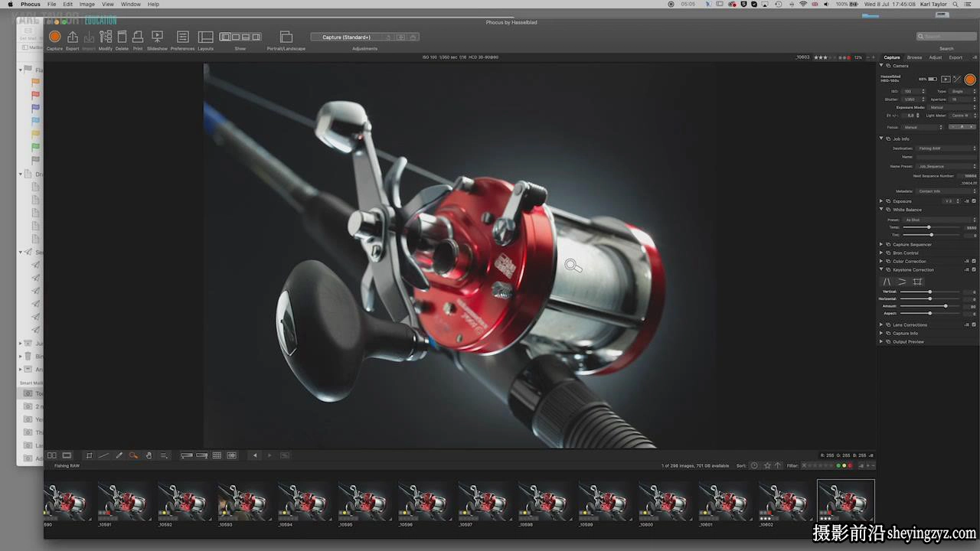
Task: Select the vertical keystone icon
Action: click(x=887, y=282)
